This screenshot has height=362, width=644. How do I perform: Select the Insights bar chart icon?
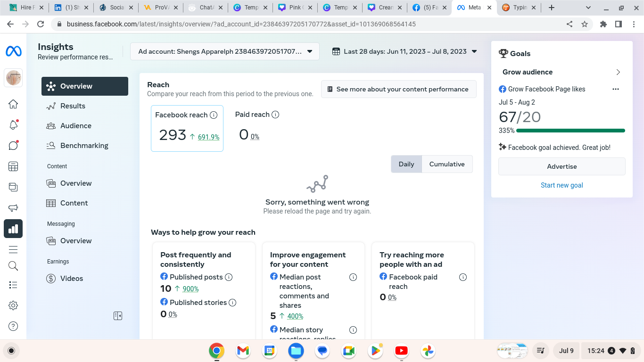point(13,229)
